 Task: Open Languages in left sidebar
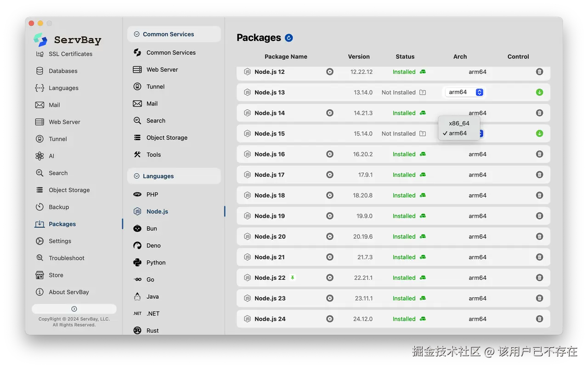[x=57, y=88]
